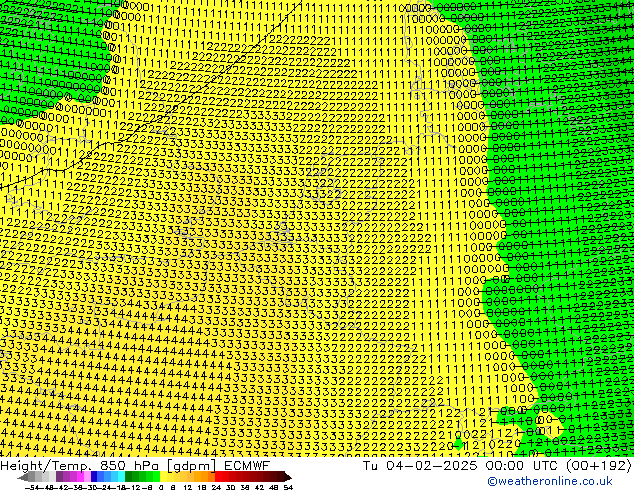Image resolution: width=634 pixels, height=490 pixels.
Task: Click the bright red band of the temperature legend
Action: click(x=218, y=477)
